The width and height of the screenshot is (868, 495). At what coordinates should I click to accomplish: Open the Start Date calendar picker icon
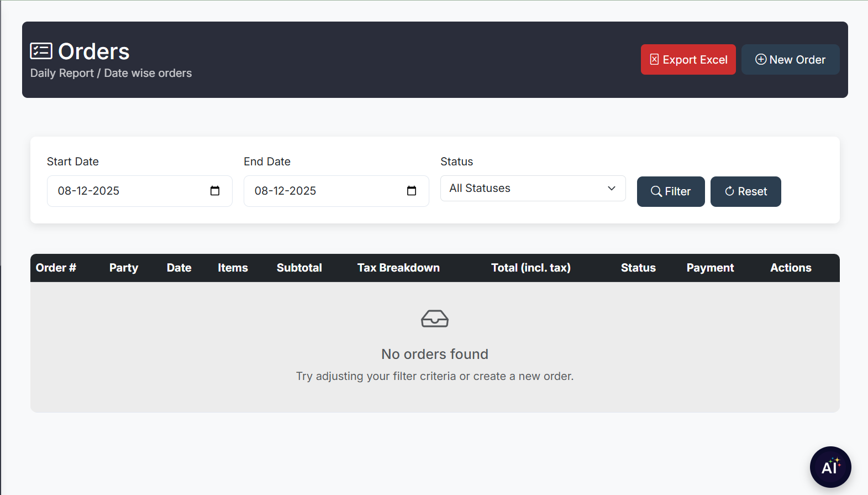coord(215,191)
